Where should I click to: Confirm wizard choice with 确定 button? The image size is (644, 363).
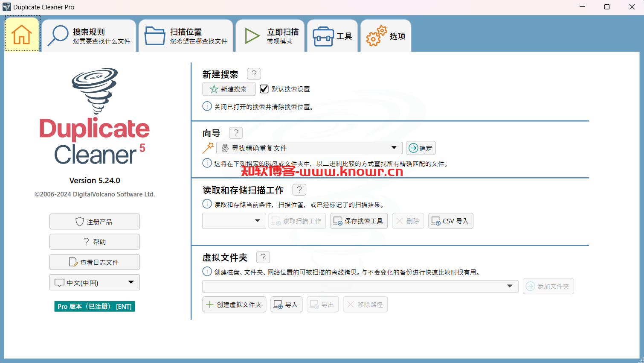coord(421,148)
